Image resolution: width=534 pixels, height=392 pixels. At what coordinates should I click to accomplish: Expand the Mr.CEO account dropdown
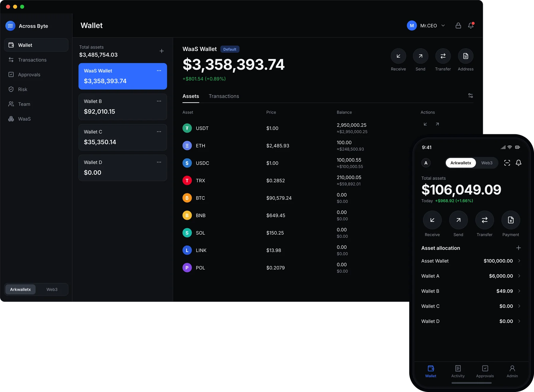(x=443, y=26)
